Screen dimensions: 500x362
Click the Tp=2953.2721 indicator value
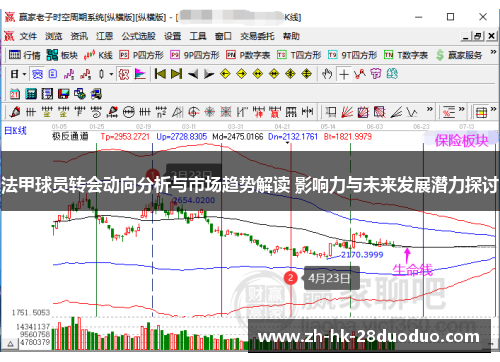click(x=125, y=136)
